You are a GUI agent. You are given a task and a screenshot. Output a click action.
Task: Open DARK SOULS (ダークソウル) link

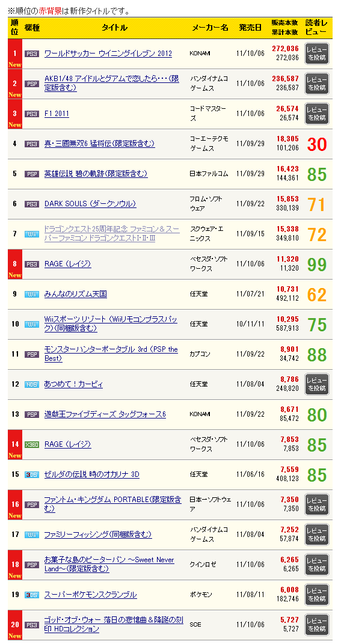point(90,204)
